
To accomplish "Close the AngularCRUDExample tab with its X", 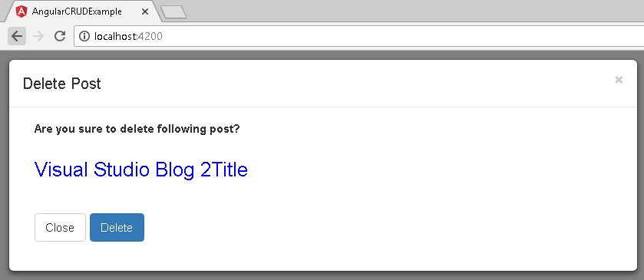I will (144, 12).
